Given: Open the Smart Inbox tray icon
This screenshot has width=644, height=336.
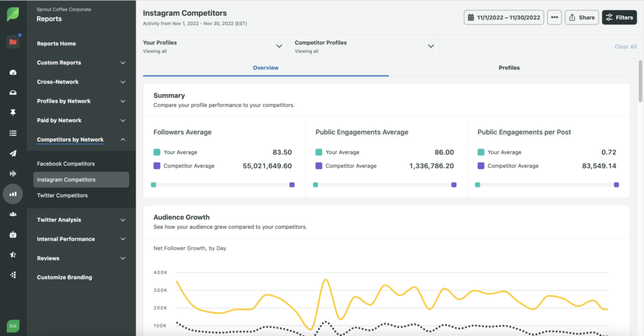Looking at the screenshot, I should [13, 92].
